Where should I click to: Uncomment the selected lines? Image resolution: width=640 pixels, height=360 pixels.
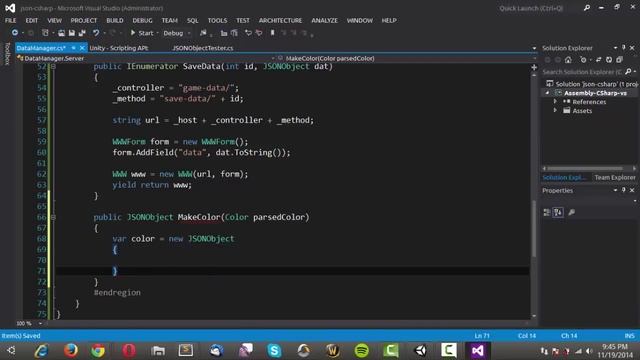click(259, 33)
